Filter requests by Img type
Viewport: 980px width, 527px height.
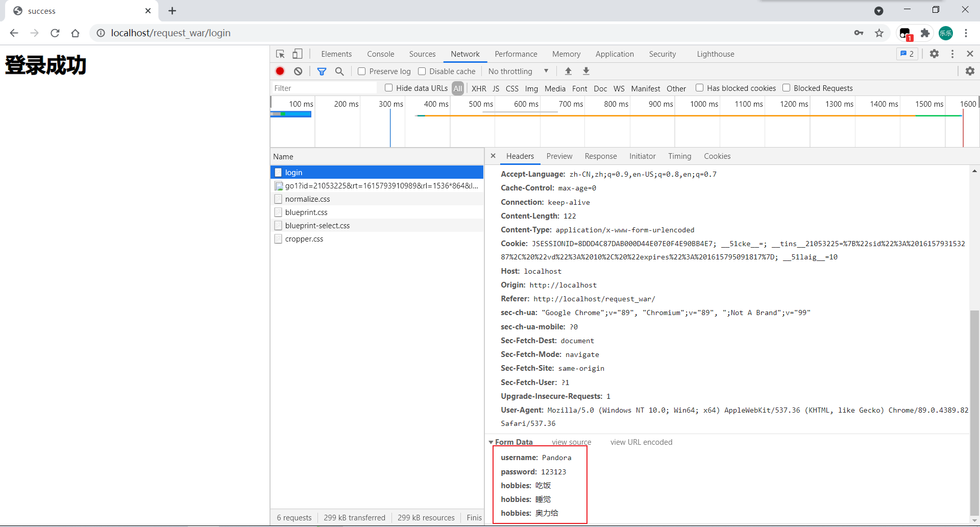click(x=531, y=88)
